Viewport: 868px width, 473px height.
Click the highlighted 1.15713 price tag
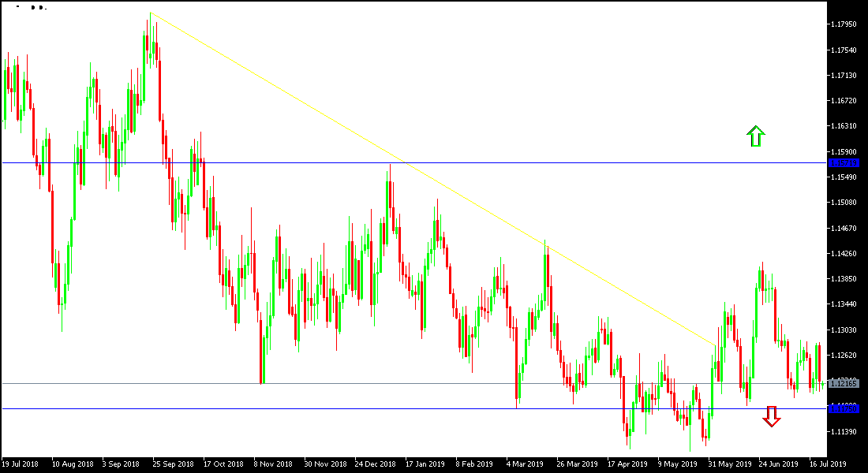848,162
